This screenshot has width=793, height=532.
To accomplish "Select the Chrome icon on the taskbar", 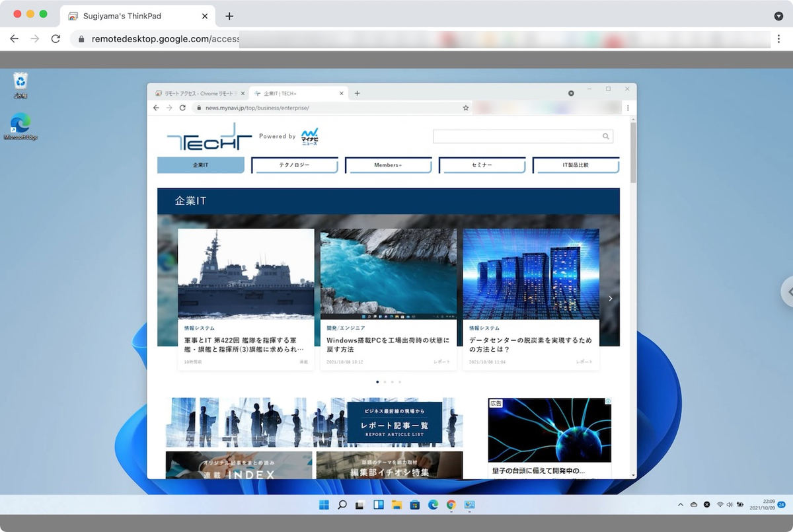I will click(x=451, y=505).
